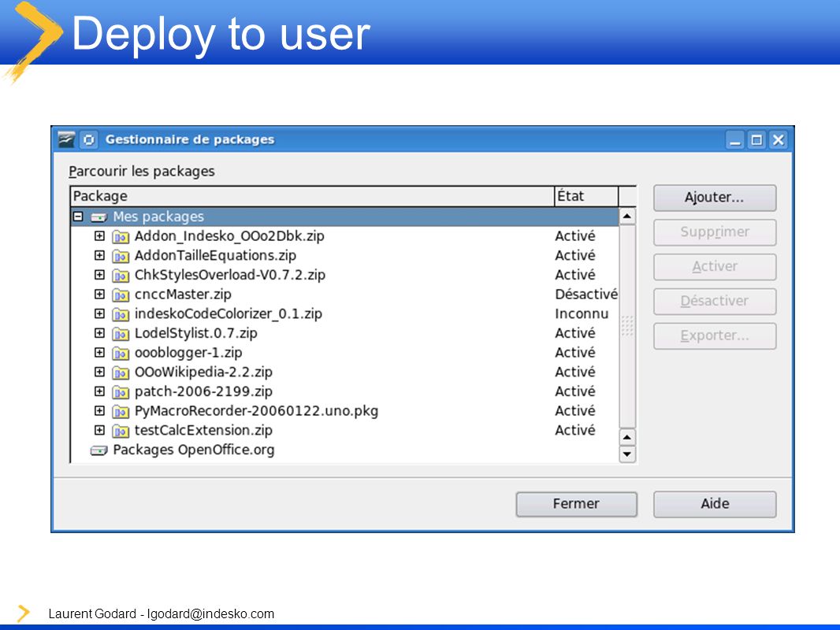
Task: Click the OOoWikipedia-2.2.zip folder icon
Action: pos(121,372)
